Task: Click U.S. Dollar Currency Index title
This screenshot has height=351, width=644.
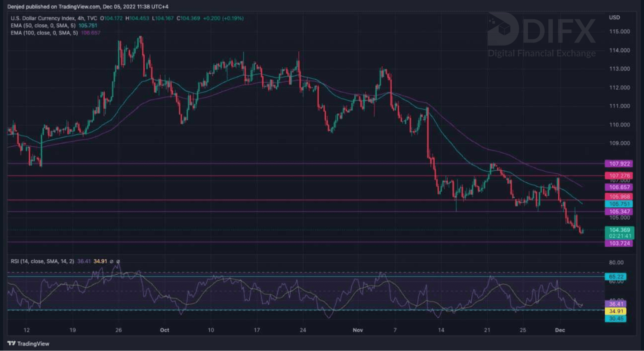Action: tap(43, 18)
